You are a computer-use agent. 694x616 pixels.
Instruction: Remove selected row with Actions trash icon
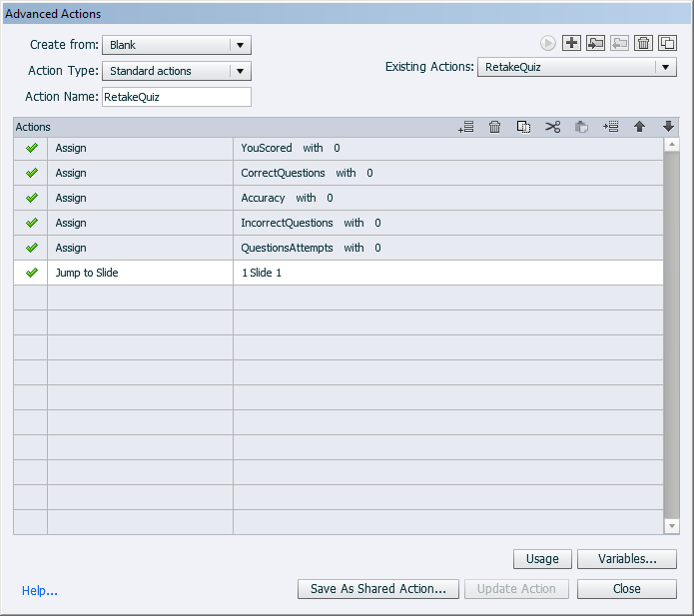(495, 127)
